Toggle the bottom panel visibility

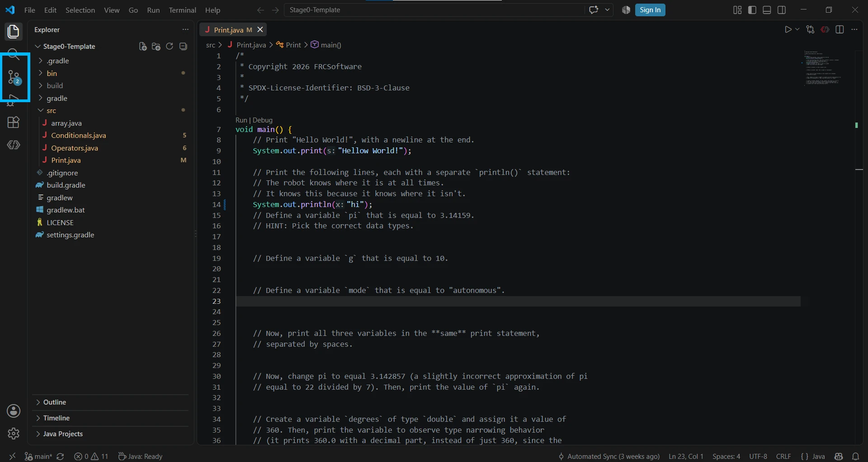767,10
